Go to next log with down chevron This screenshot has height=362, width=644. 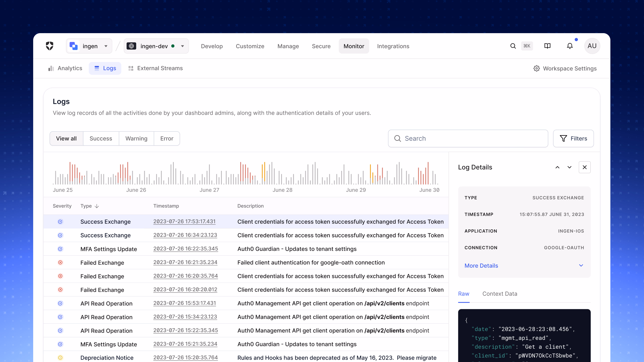click(569, 167)
